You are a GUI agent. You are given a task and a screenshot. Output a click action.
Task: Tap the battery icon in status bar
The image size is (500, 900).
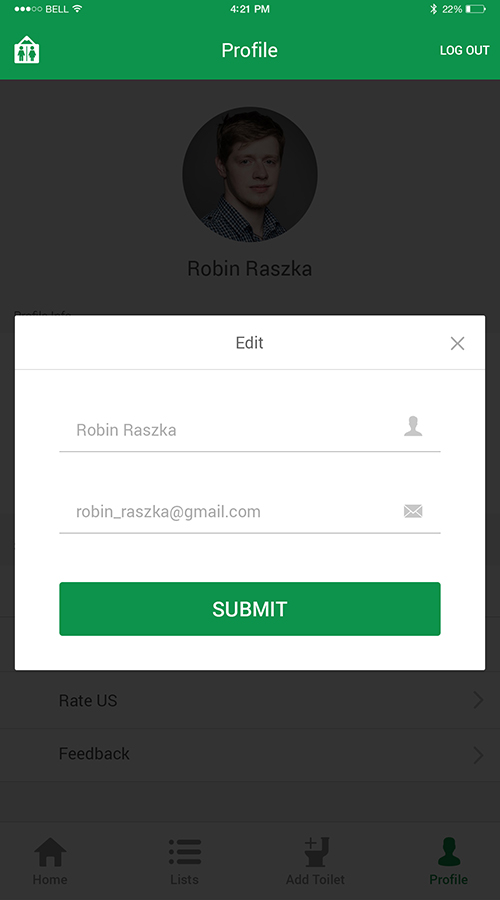point(476,9)
